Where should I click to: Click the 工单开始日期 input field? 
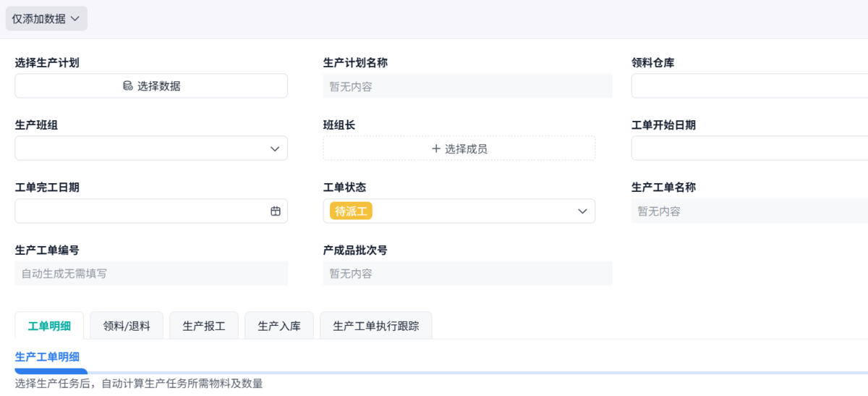[x=749, y=148]
